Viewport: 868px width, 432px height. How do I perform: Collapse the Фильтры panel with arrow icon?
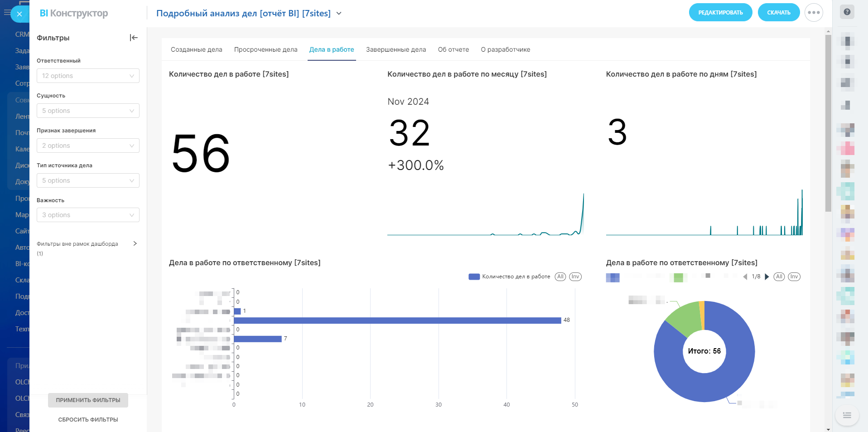pos(134,38)
